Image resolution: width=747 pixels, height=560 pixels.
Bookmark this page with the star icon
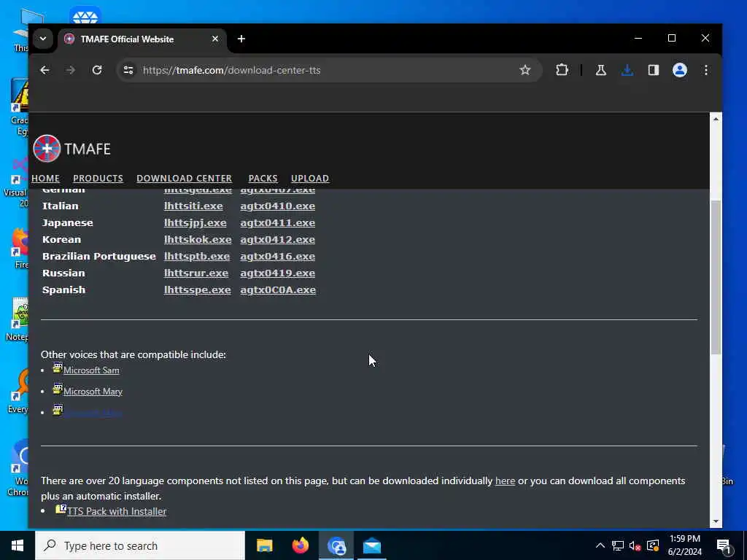(x=525, y=70)
